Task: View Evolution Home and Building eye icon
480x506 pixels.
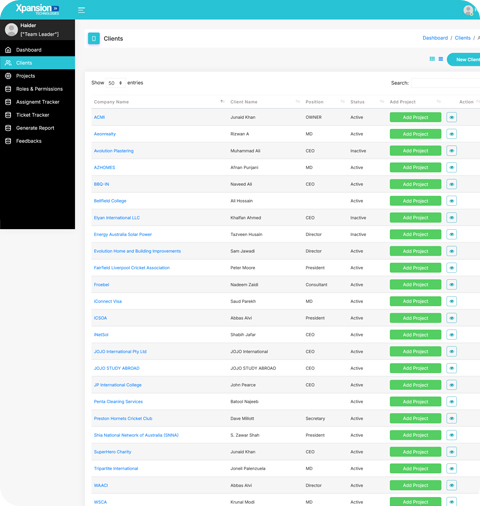Action: tap(451, 251)
